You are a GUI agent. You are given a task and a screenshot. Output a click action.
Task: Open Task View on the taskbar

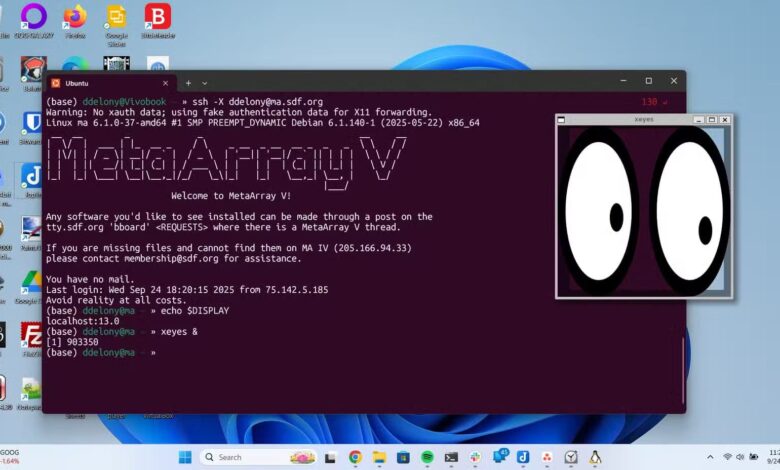click(x=330, y=458)
